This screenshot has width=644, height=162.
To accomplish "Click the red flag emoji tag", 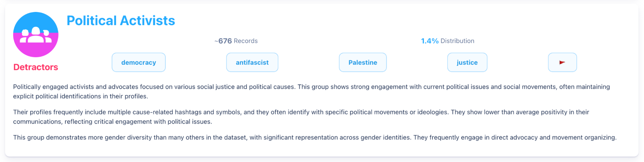I will click(562, 62).
